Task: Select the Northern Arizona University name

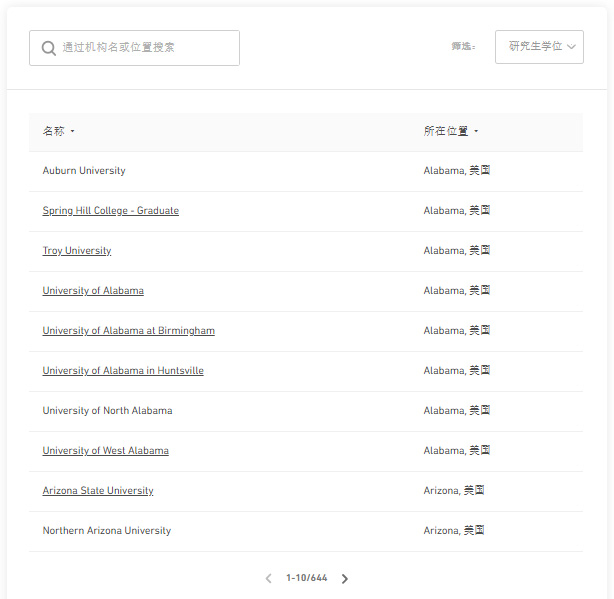Action: coord(107,530)
